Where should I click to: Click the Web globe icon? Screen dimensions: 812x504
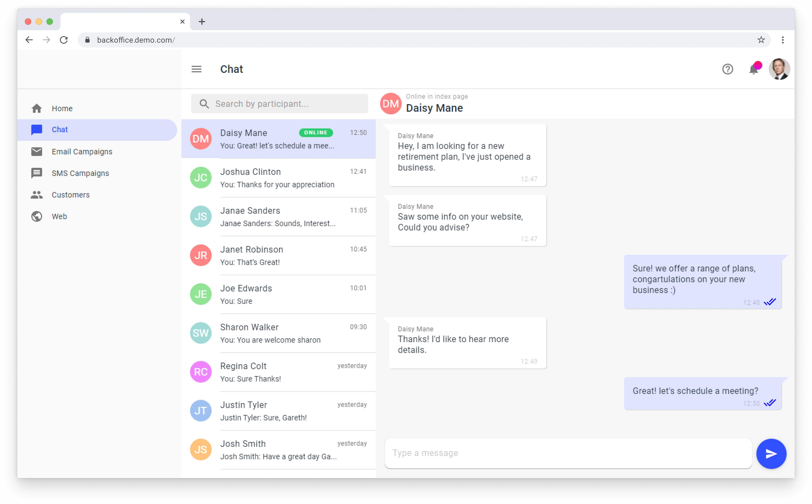(37, 216)
